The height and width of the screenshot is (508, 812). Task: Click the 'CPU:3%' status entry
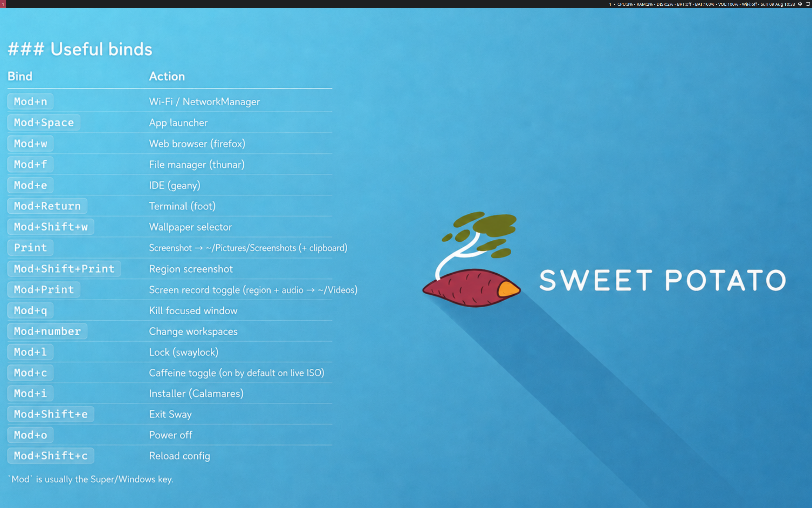(x=625, y=4)
